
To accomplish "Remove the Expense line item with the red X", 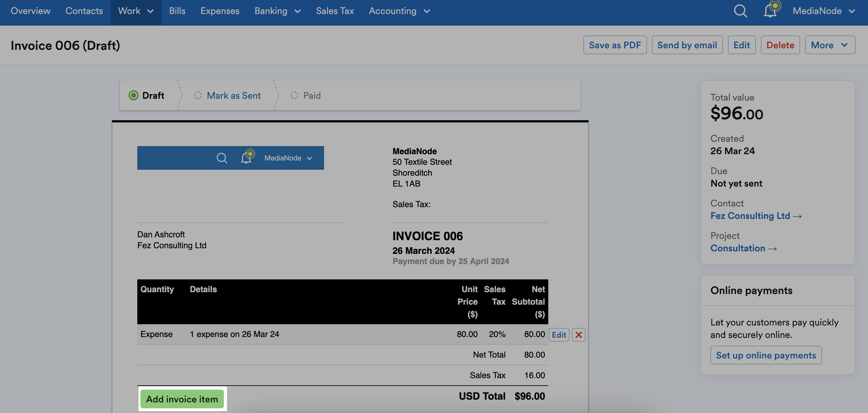I will pos(578,335).
